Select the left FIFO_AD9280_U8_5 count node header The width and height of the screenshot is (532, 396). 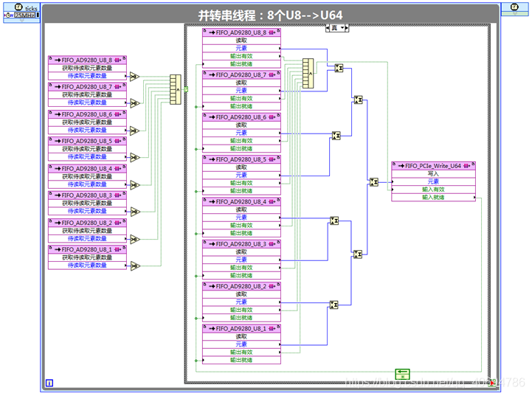pos(87,141)
